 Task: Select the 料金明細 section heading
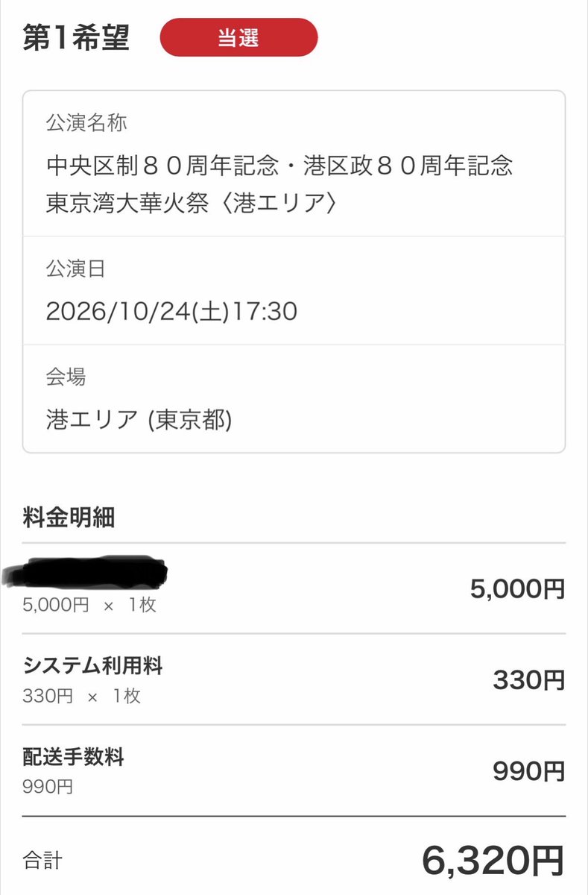point(69,518)
